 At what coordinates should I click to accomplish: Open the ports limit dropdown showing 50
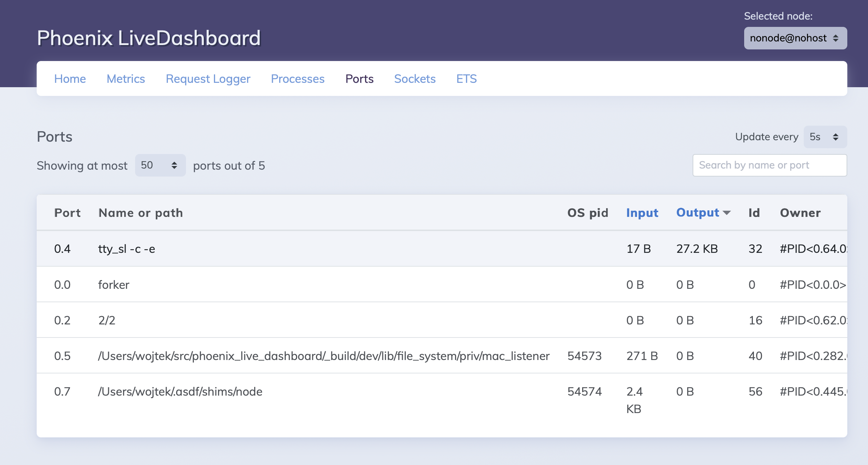160,165
